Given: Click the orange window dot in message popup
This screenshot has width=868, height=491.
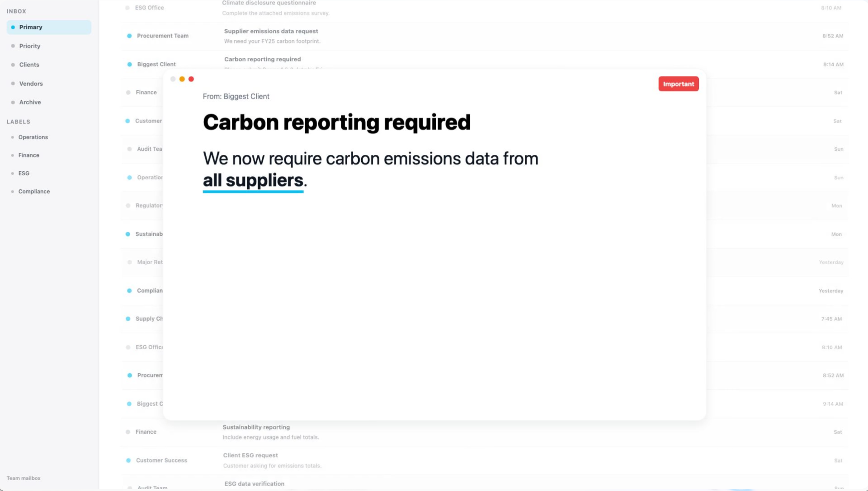Looking at the screenshot, I should [182, 79].
